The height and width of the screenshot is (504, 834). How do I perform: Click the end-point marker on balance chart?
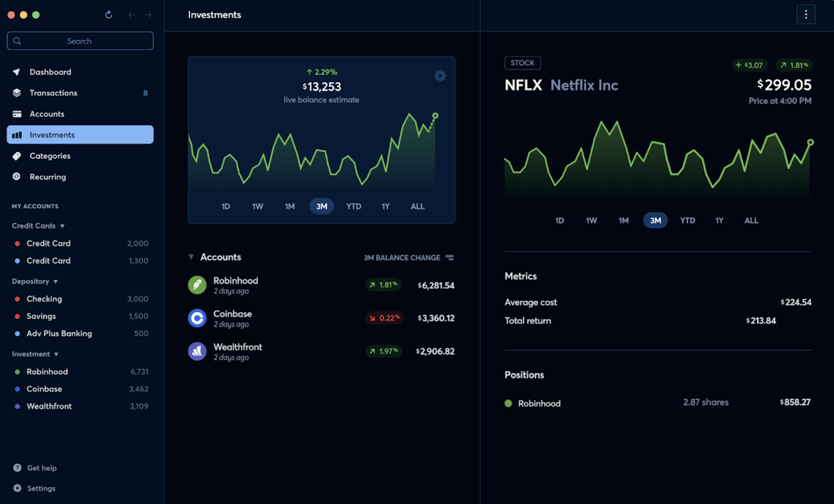tap(435, 116)
